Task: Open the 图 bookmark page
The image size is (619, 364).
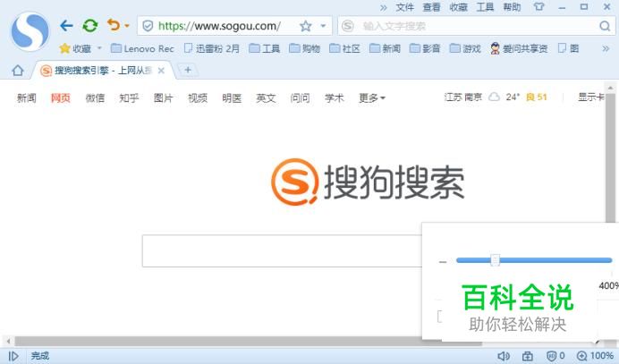Action: click(569, 48)
